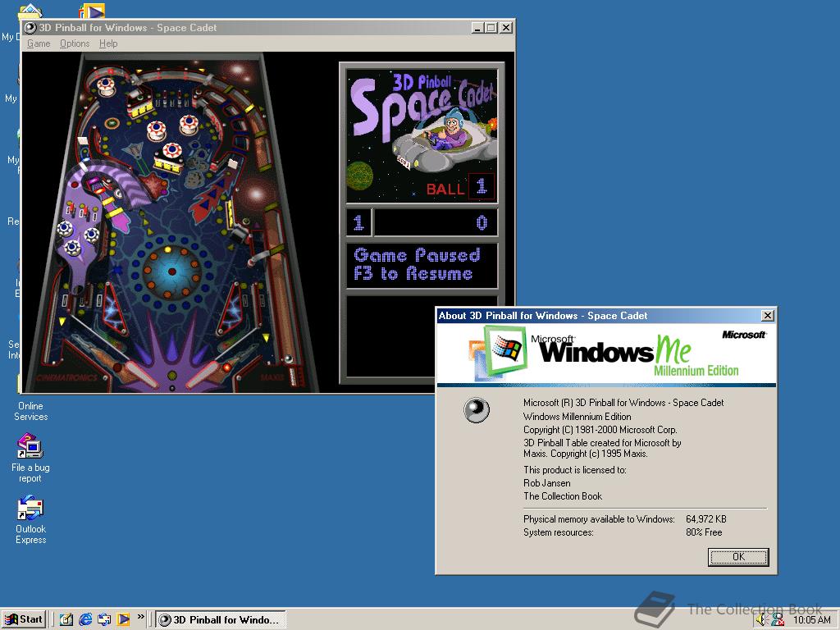Click the Windows Millennium Edition text line
The height and width of the screenshot is (630, 840).
click(x=577, y=417)
